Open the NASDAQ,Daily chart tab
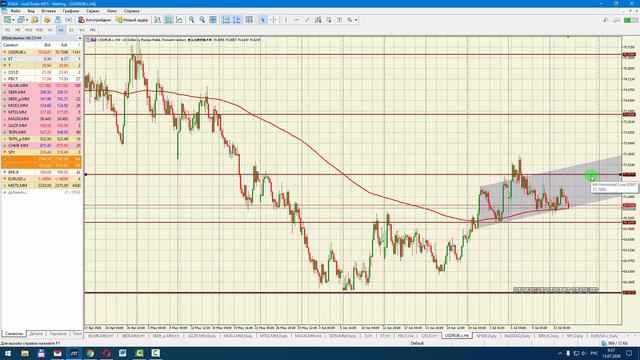The image size is (640, 360). click(x=517, y=336)
